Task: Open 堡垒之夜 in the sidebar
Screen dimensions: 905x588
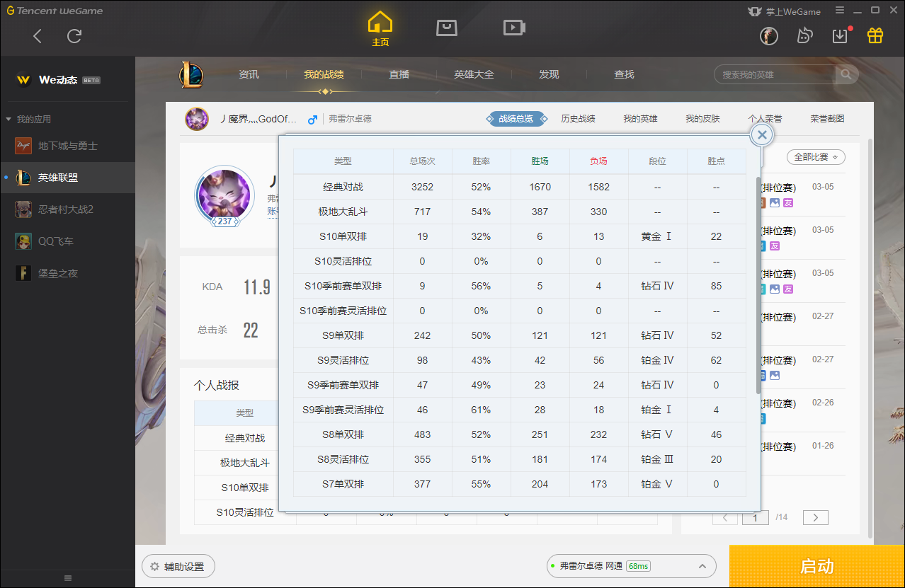Action: 67,273
